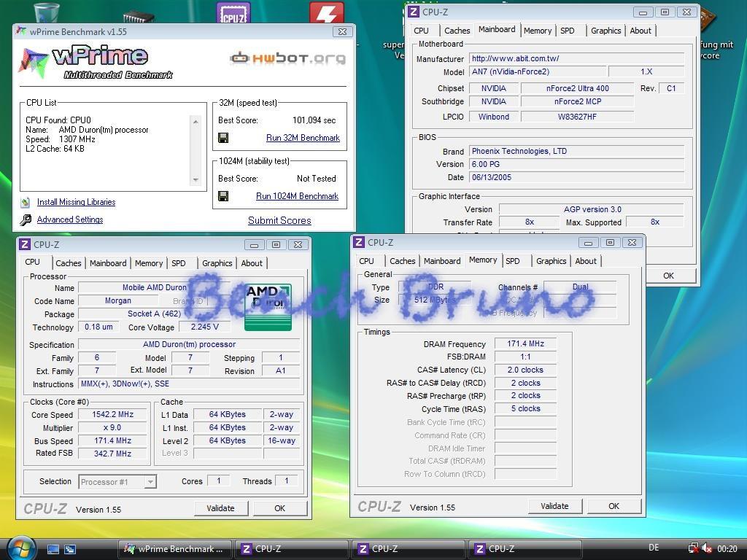Image resolution: width=747 pixels, height=560 pixels.
Task: Click the wrench icon next to Advanced Settings
Action: click(x=26, y=219)
